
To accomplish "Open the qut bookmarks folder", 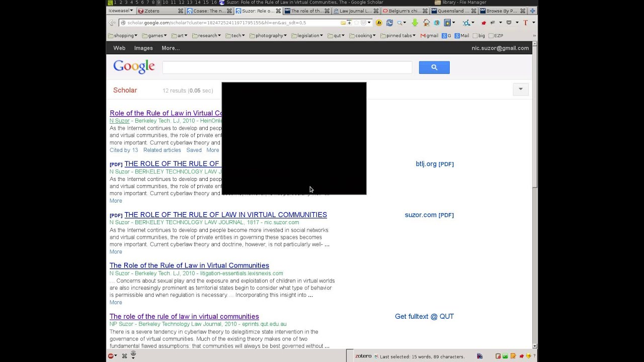I will 336,36.
